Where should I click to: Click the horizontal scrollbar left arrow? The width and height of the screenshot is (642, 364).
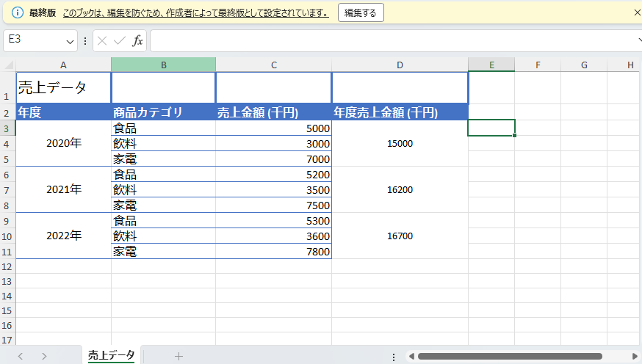pos(411,356)
